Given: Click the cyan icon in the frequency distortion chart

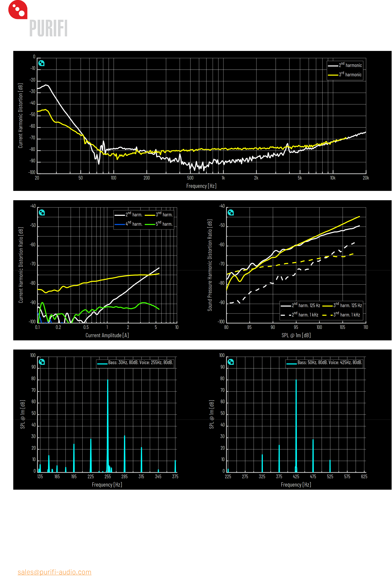Looking at the screenshot, I should (42, 63).
